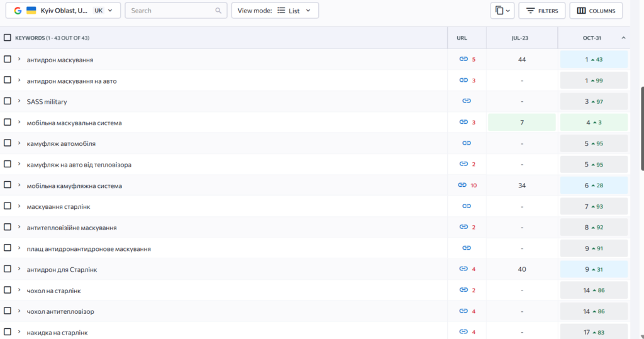Screen dimensions: 644x339
Task: Sort by the KEYWORDS column header
Action: point(52,38)
